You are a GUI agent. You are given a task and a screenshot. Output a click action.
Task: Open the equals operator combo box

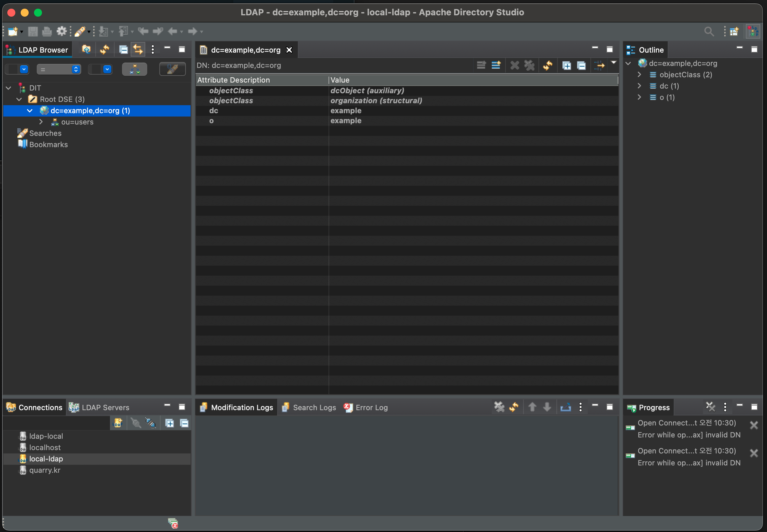59,69
